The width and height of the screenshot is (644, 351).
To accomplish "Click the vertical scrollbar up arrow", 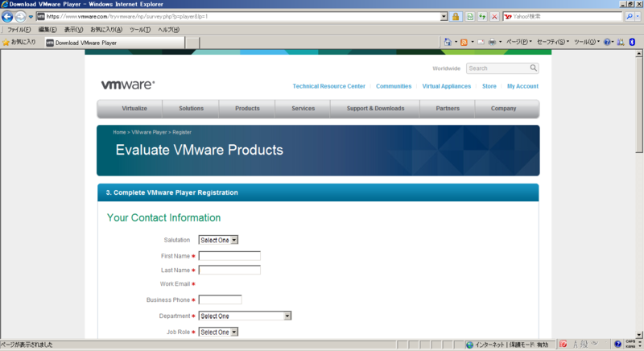I will (639, 54).
